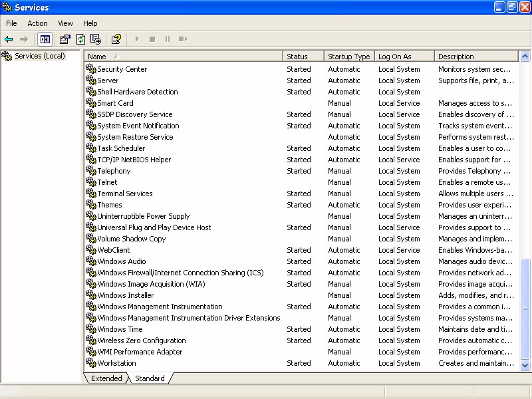Screen dimensions: 532x399
Task: Click the scrollbar down arrow
Action: pyautogui.click(x=525, y=365)
